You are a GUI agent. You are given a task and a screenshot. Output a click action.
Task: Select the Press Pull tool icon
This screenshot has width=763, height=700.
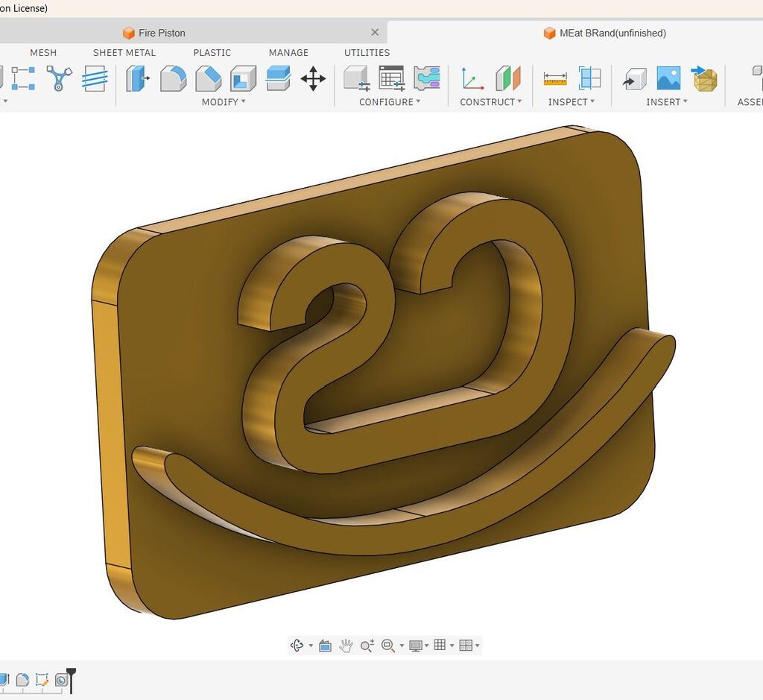point(138,78)
